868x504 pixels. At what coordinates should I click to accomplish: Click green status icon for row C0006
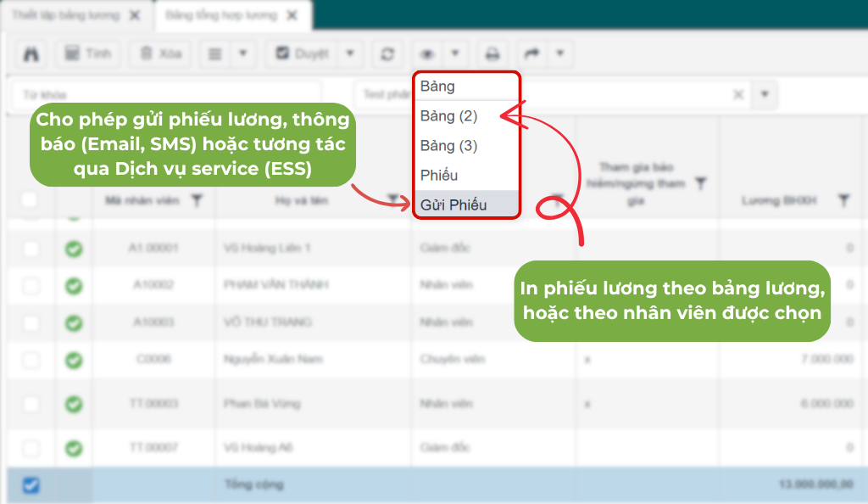pyautogui.click(x=74, y=361)
